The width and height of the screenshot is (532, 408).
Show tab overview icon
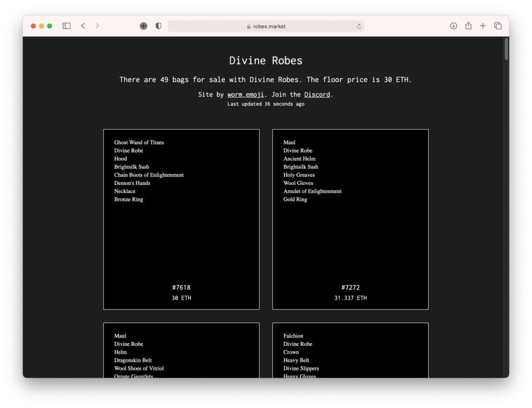[x=498, y=26]
